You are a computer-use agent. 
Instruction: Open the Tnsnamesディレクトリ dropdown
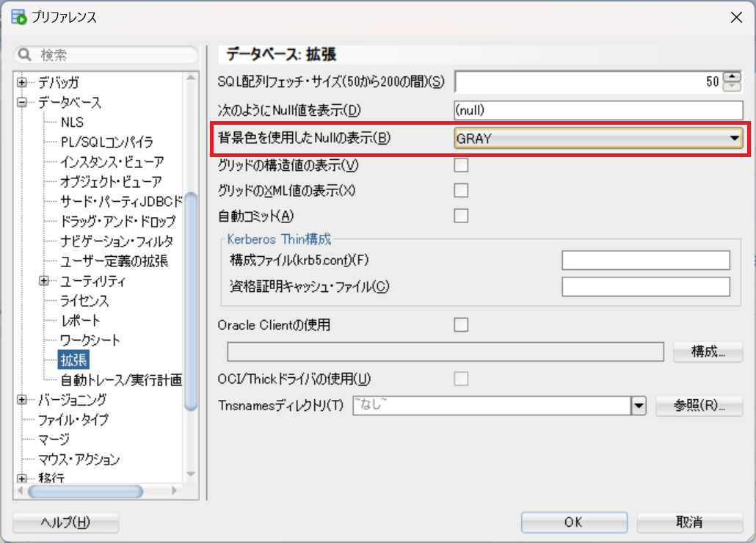pyautogui.click(x=639, y=405)
